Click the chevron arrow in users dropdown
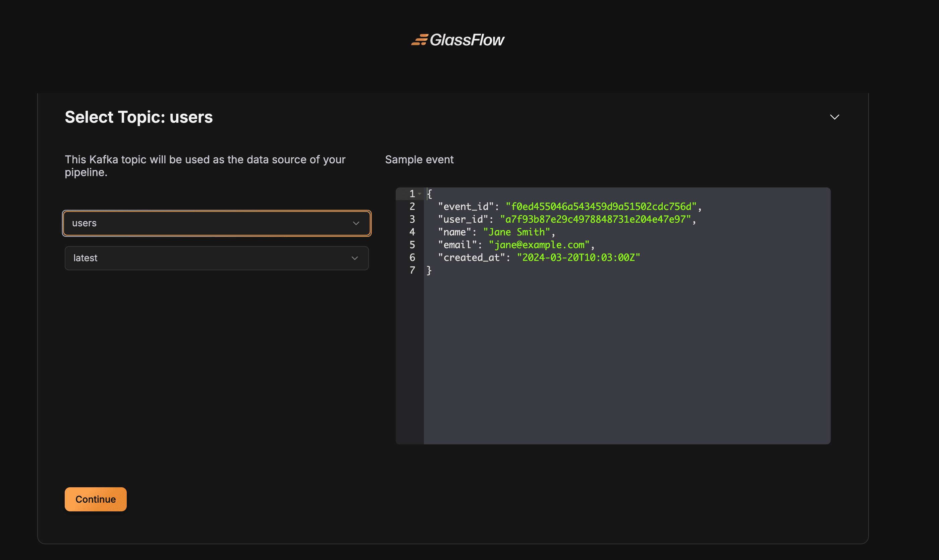Viewport: 939px width, 560px height. coord(355,223)
